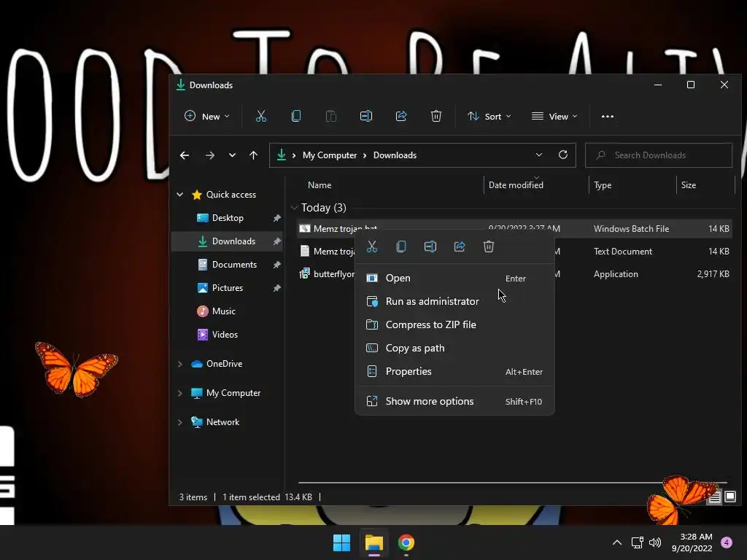Sort by the Date modified column header

click(x=516, y=185)
